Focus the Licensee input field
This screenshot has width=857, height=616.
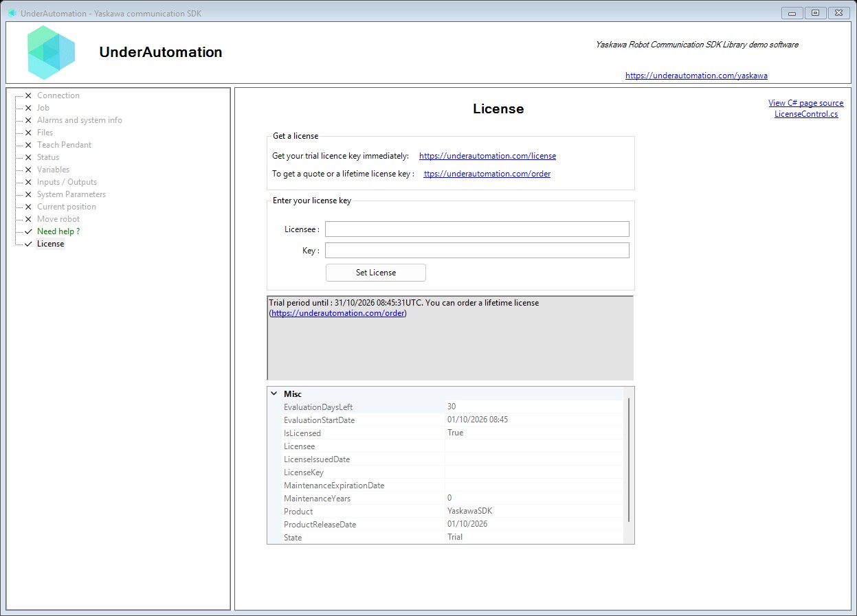(477, 229)
